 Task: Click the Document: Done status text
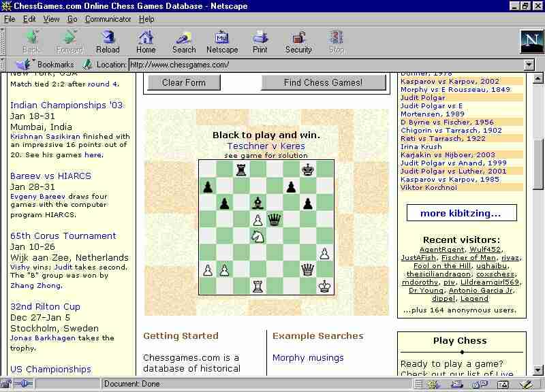[x=132, y=384]
